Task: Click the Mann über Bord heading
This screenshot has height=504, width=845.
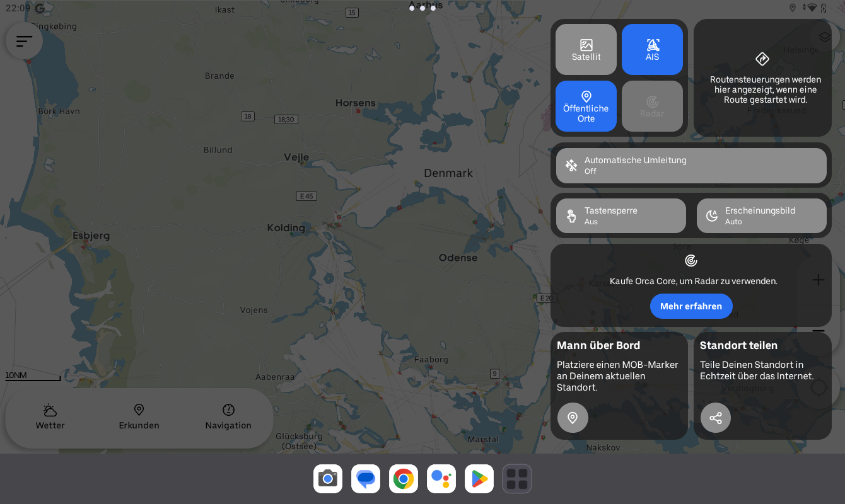Action: (598, 345)
